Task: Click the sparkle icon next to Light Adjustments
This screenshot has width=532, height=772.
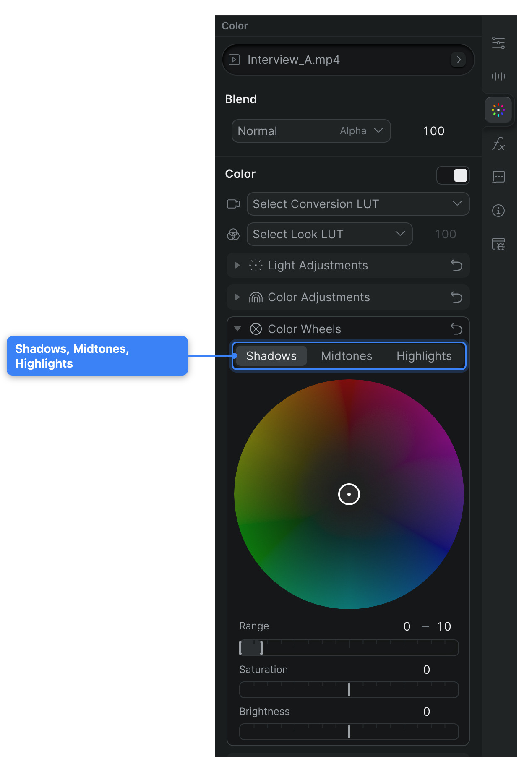Action: point(256,265)
